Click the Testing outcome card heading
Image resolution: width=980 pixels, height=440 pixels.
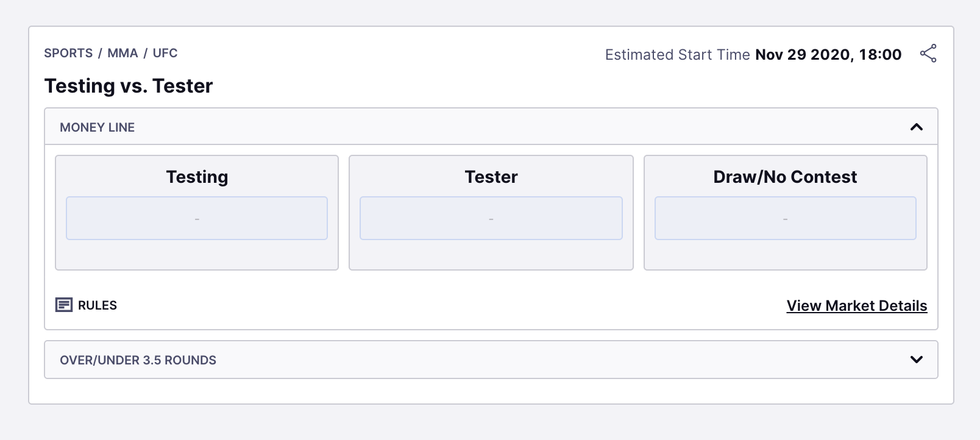(x=197, y=177)
